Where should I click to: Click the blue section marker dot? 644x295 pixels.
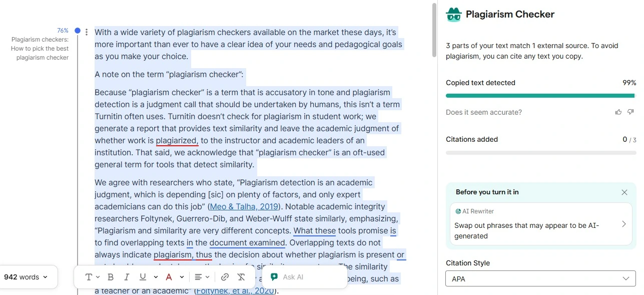coord(78,31)
